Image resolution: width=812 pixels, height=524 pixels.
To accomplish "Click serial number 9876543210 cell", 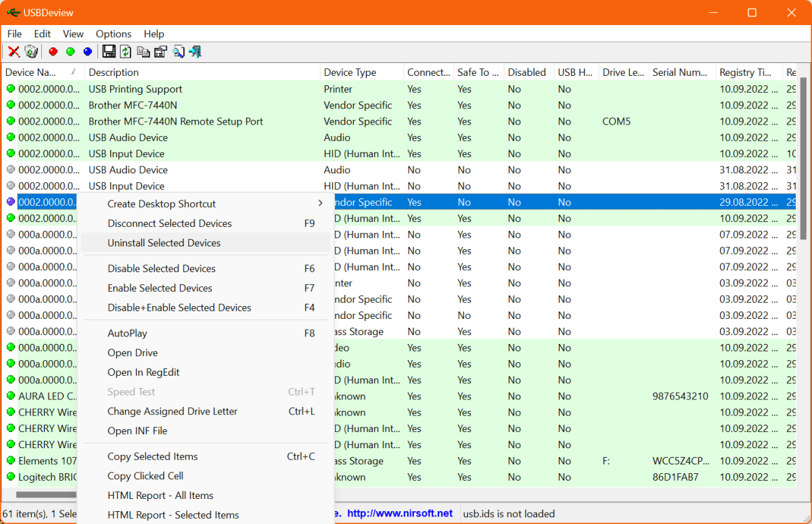I will 680,396.
